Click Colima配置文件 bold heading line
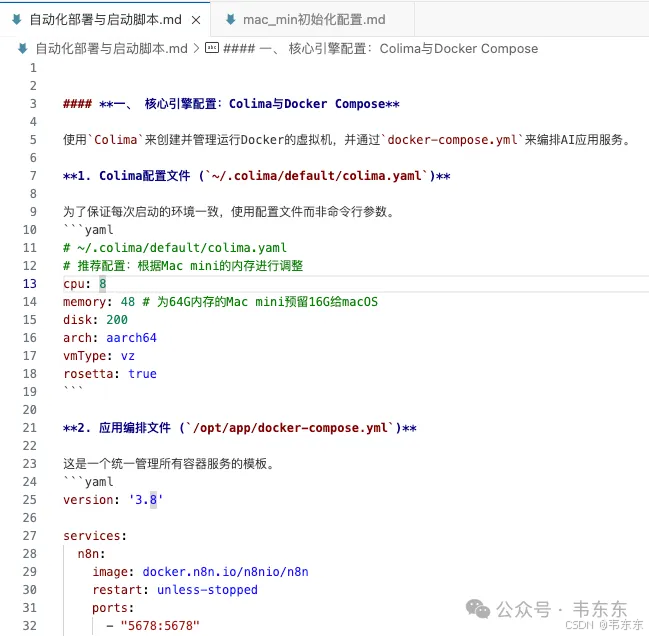649x636 pixels. 257,176
